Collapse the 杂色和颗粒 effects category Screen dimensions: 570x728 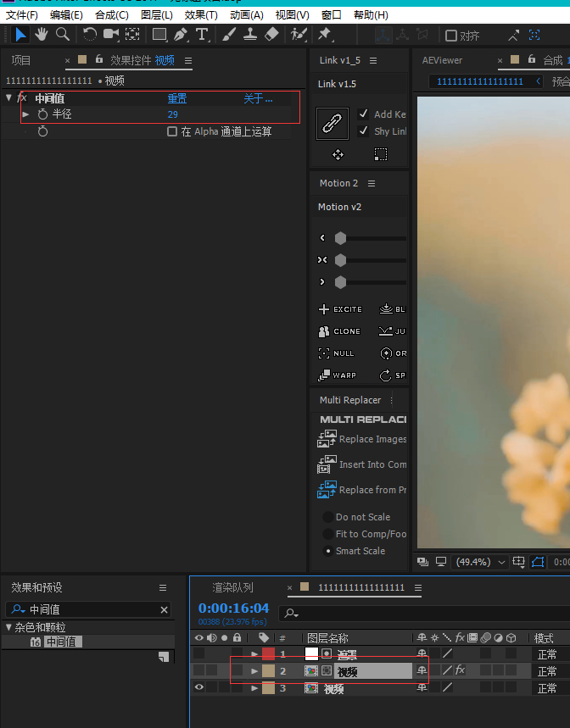(8, 627)
